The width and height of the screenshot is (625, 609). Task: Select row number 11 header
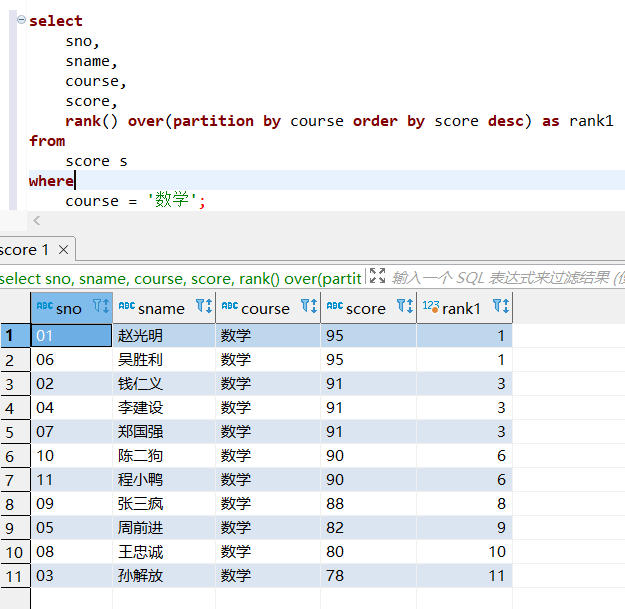click(15, 576)
